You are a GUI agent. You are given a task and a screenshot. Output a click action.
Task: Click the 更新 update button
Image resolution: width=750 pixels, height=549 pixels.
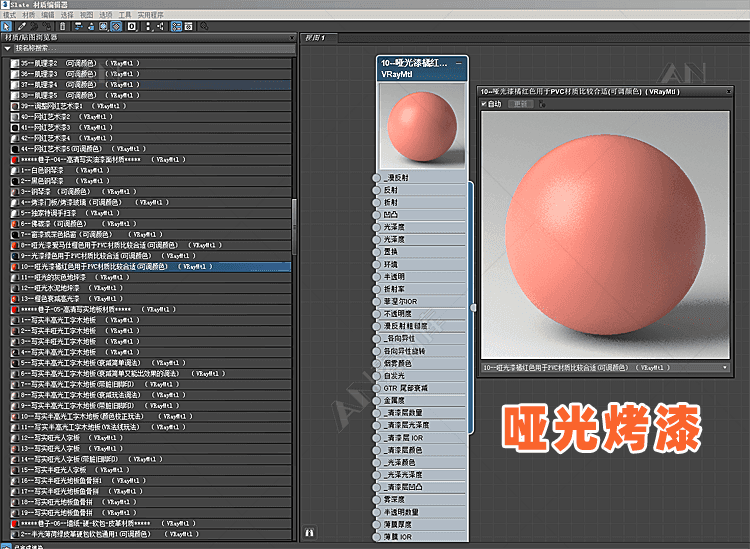tap(520, 104)
